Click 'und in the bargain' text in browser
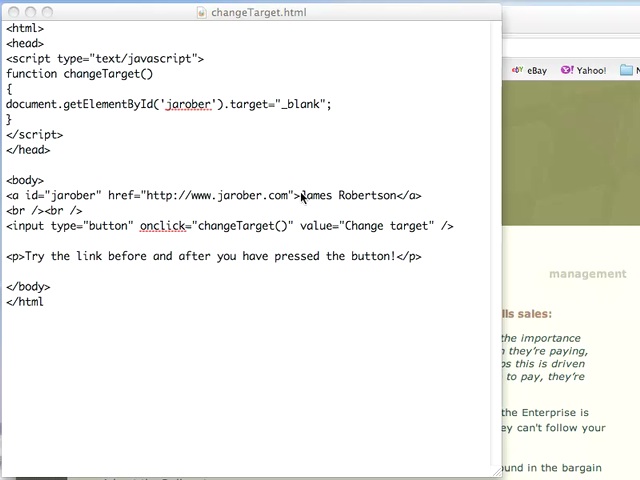This screenshot has height=480, width=640. [x=552, y=468]
